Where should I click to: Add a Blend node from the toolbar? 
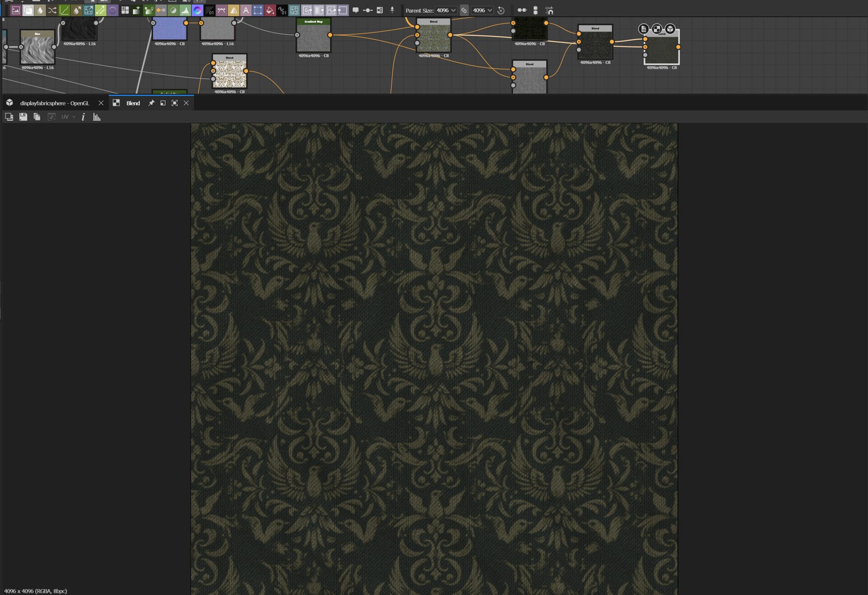[x=28, y=10]
